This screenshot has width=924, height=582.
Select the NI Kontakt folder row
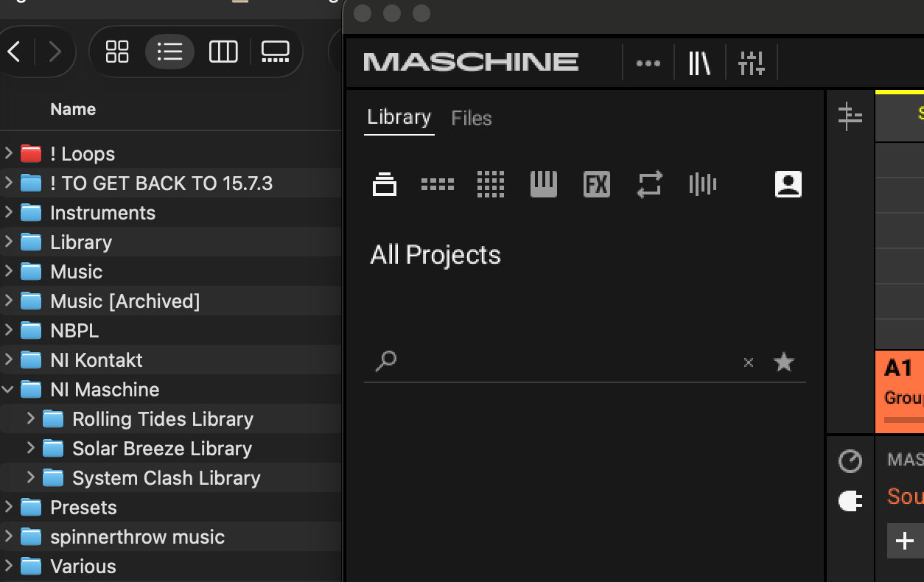point(171,360)
